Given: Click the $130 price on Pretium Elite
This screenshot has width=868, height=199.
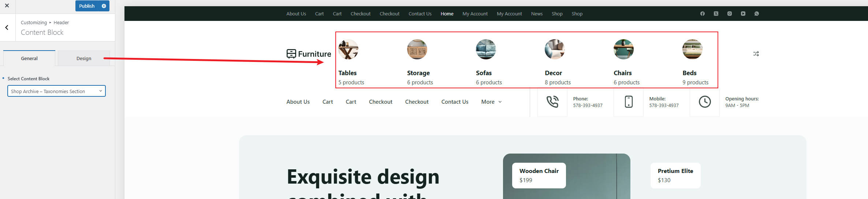Looking at the screenshot, I should coord(664,180).
